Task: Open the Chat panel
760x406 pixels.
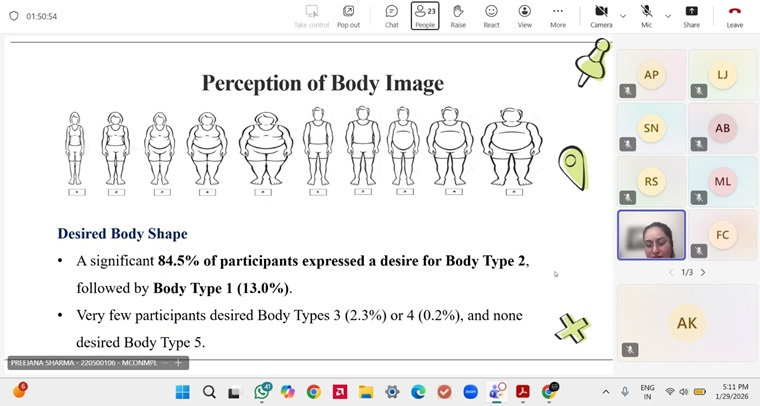Action: point(392,15)
